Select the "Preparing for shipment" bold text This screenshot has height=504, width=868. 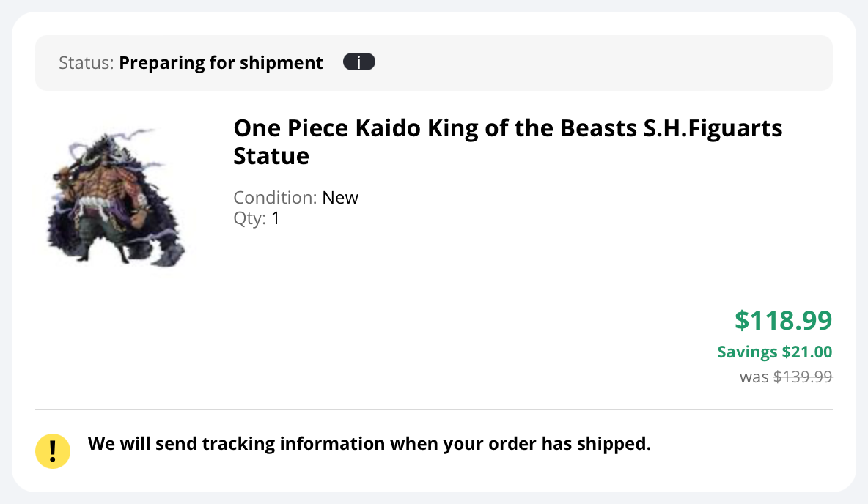[x=221, y=62]
